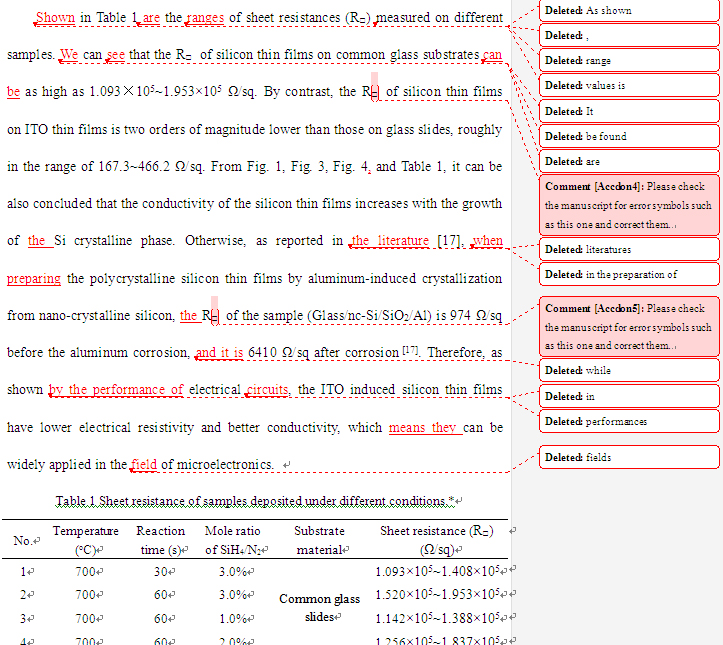Select the "Deleted: values is" balloon
723x645 pixels.
629,86
